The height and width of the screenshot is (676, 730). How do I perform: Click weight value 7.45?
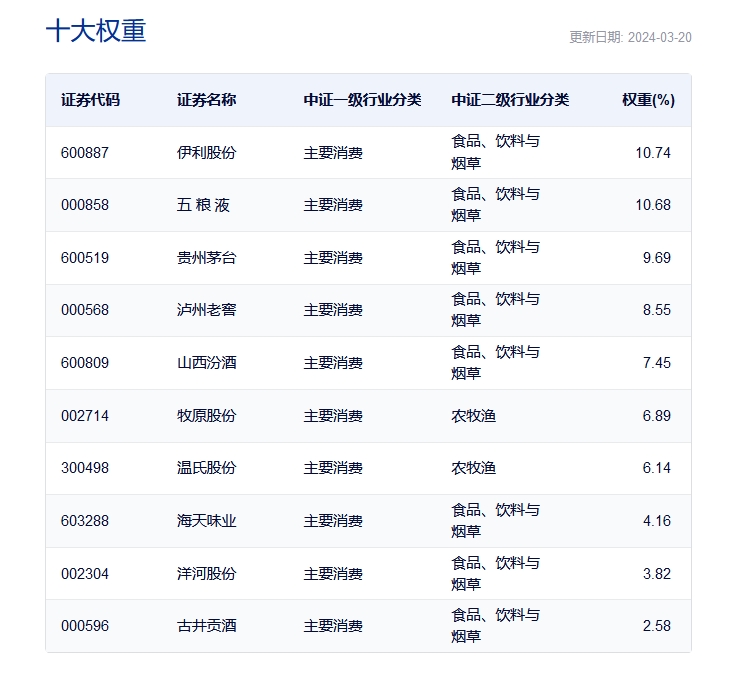(656, 363)
